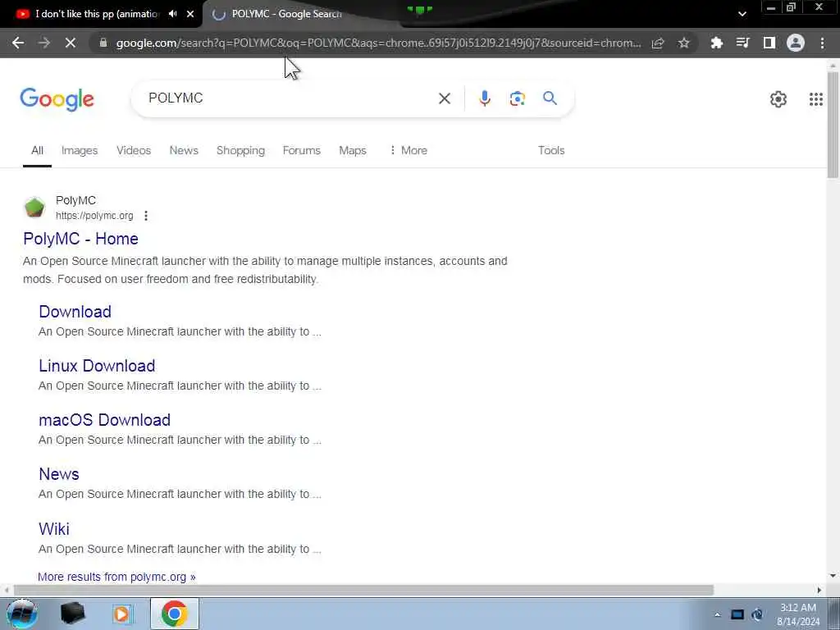Switch to Images results
The width and height of the screenshot is (840, 630).
click(x=80, y=151)
